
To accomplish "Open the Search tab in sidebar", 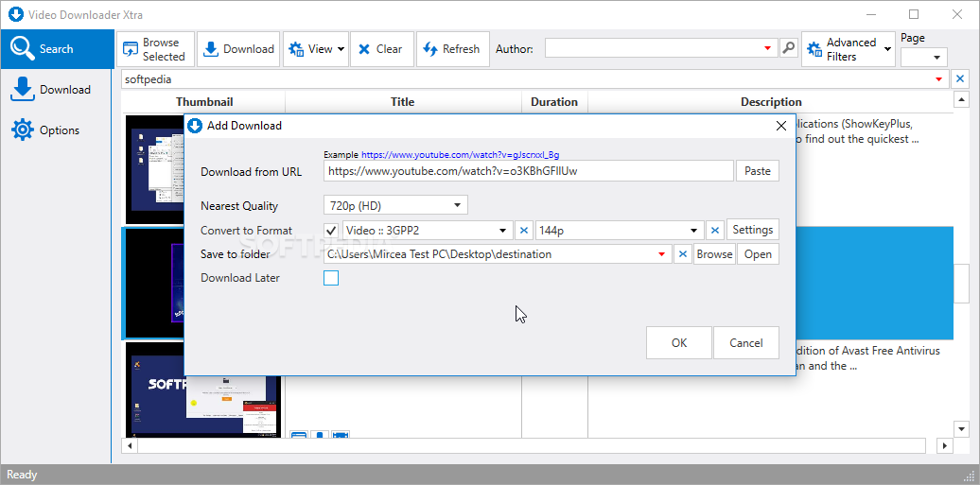I will 56,49.
